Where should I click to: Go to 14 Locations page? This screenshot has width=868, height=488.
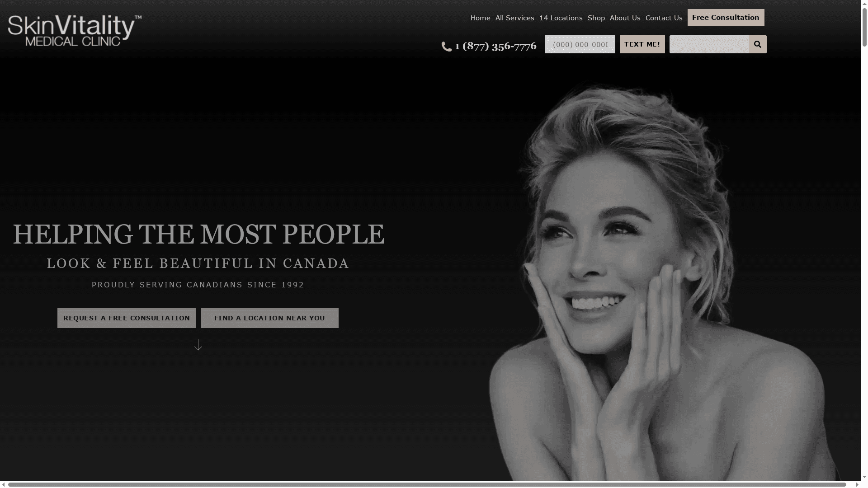coord(561,18)
